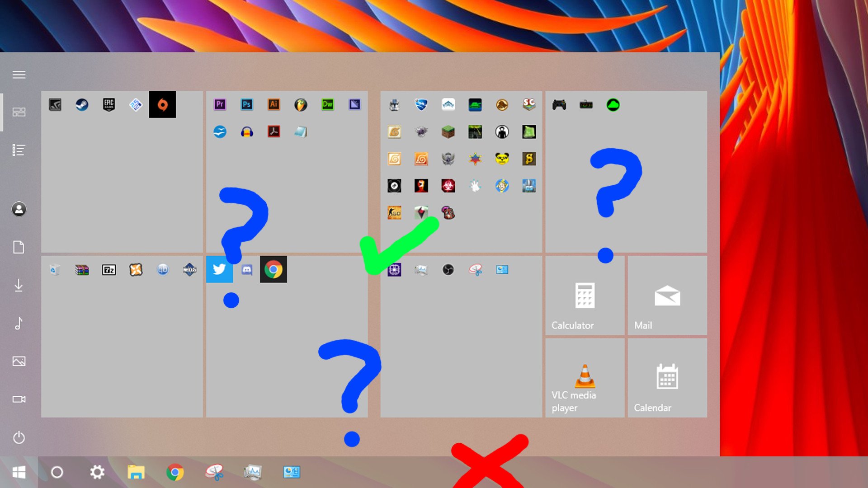Open the green slime game icon
This screenshot has width=868, height=488.
click(x=529, y=132)
